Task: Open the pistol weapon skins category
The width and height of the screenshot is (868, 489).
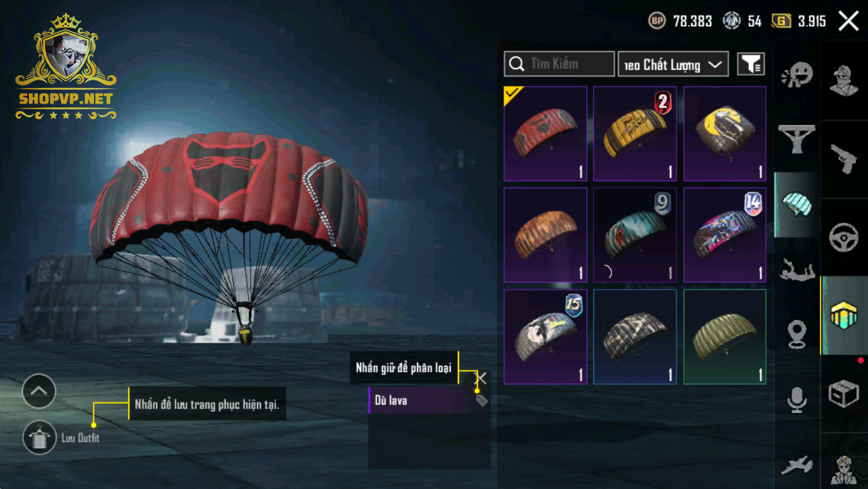Action: [844, 159]
